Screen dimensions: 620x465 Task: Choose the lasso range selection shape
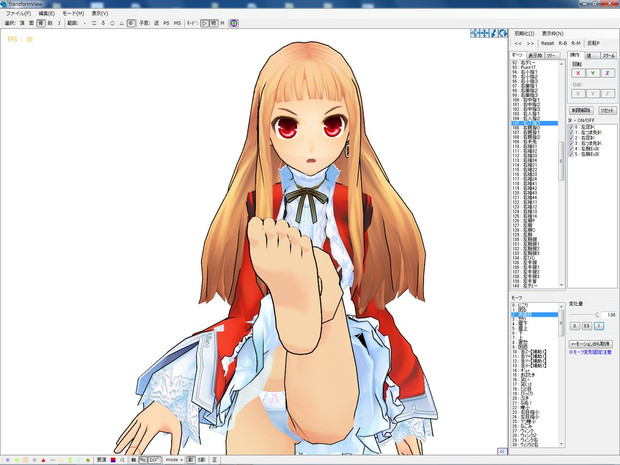pyautogui.click(x=103, y=23)
